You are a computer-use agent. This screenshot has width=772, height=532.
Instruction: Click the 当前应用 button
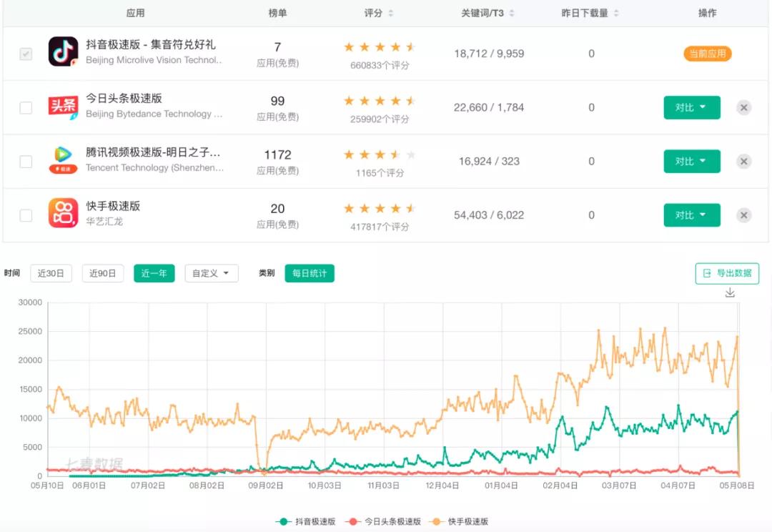coord(706,53)
